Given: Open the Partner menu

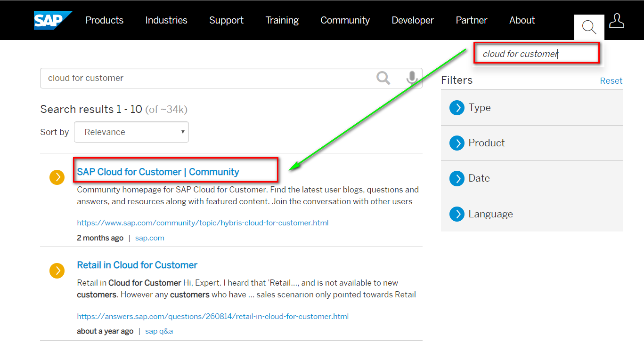Looking at the screenshot, I should pos(472,20).
